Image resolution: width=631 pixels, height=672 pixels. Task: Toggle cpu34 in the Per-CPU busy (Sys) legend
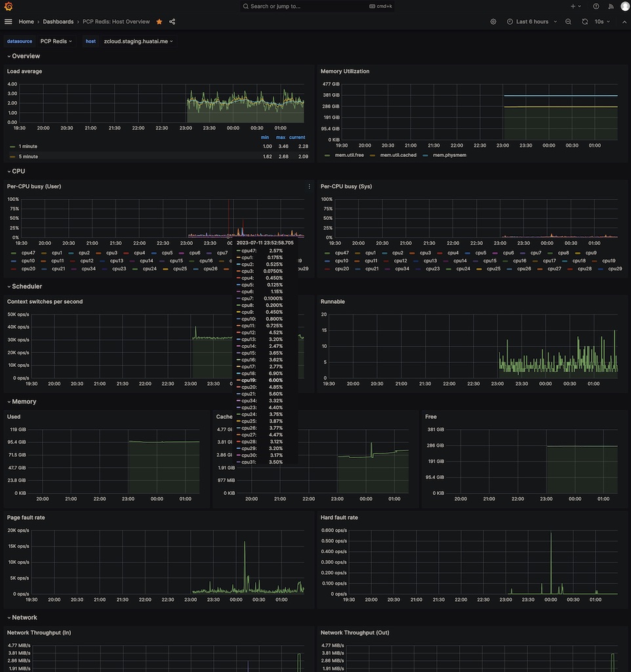pos(402,268)
